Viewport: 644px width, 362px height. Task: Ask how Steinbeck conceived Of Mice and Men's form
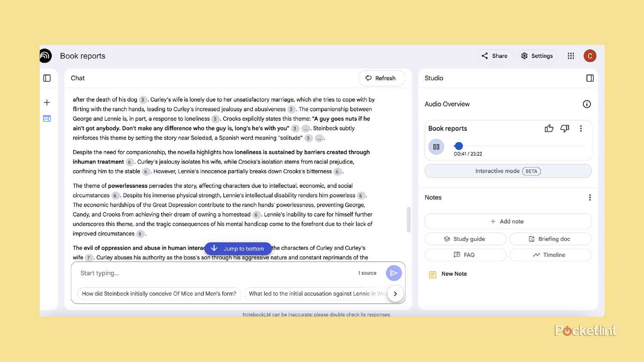point(159,294)
